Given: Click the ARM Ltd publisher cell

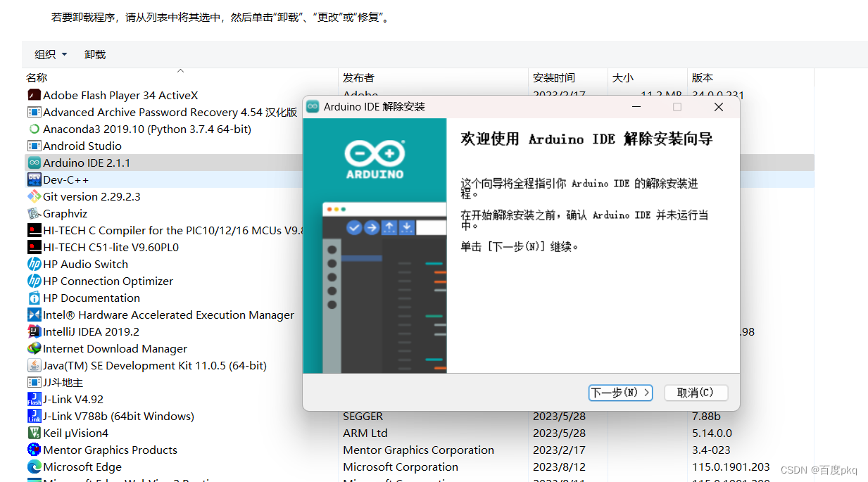Looking at the screenshot, I should pos(365,433).
